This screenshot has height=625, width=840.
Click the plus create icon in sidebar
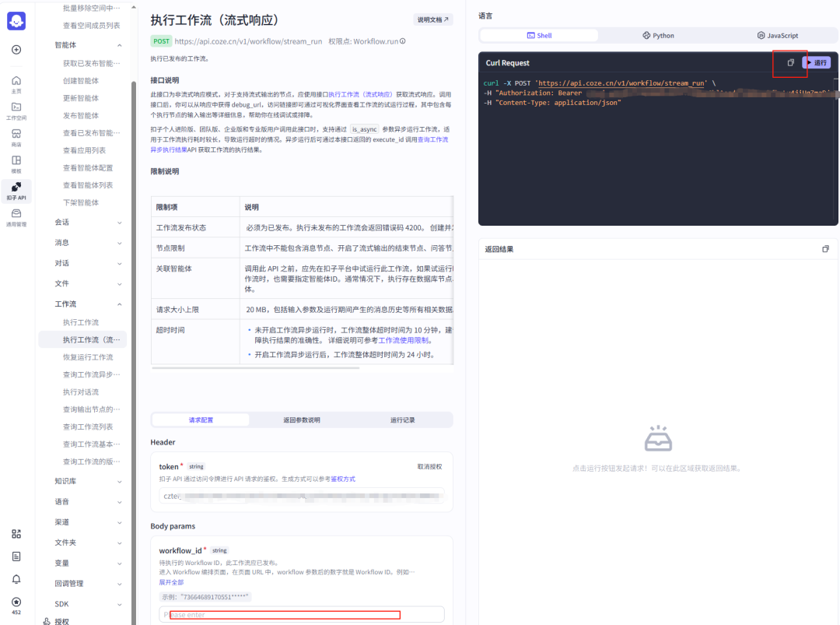pyautogui.click(x=16, y=50)
